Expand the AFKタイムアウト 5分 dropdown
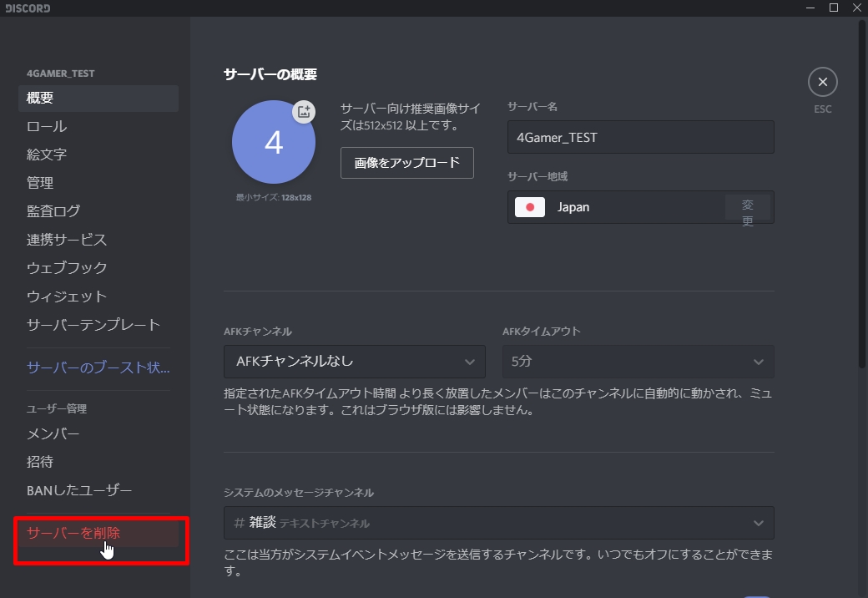This screenshot has width=868, height=598. [638, 362]
